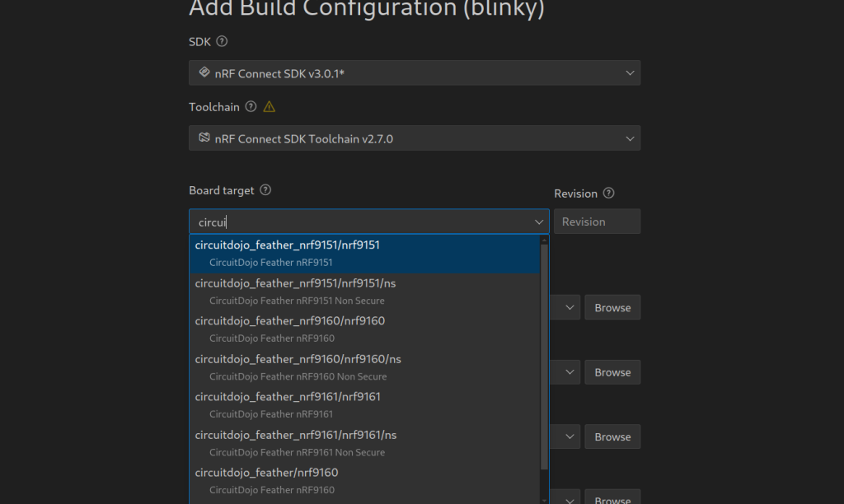Focus the Revision input field

(x=598, y=222)
